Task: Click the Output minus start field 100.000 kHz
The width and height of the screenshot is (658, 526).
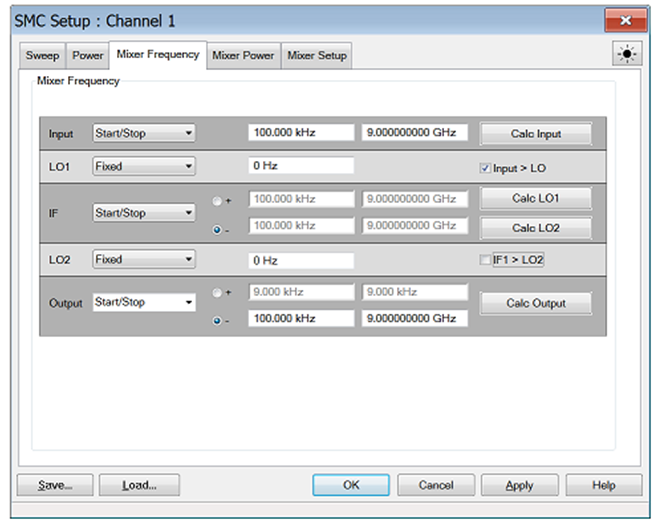Action: tap(301, 319)
